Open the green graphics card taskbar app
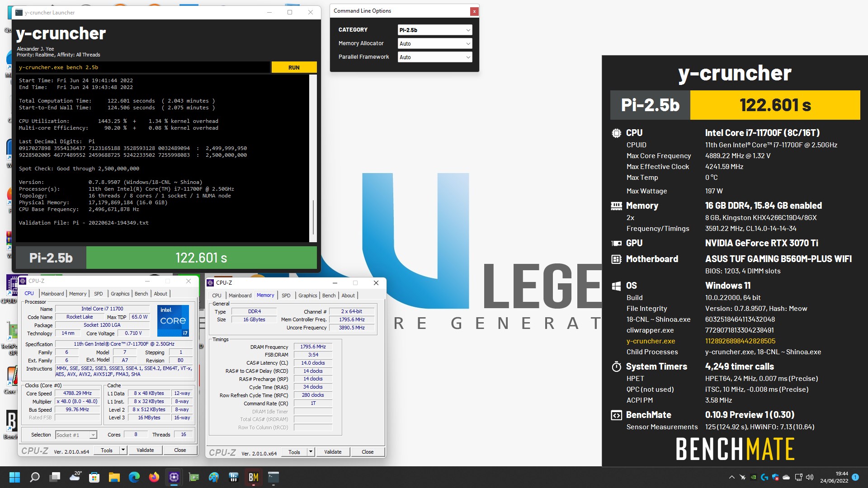 click(x=194, y=477)
